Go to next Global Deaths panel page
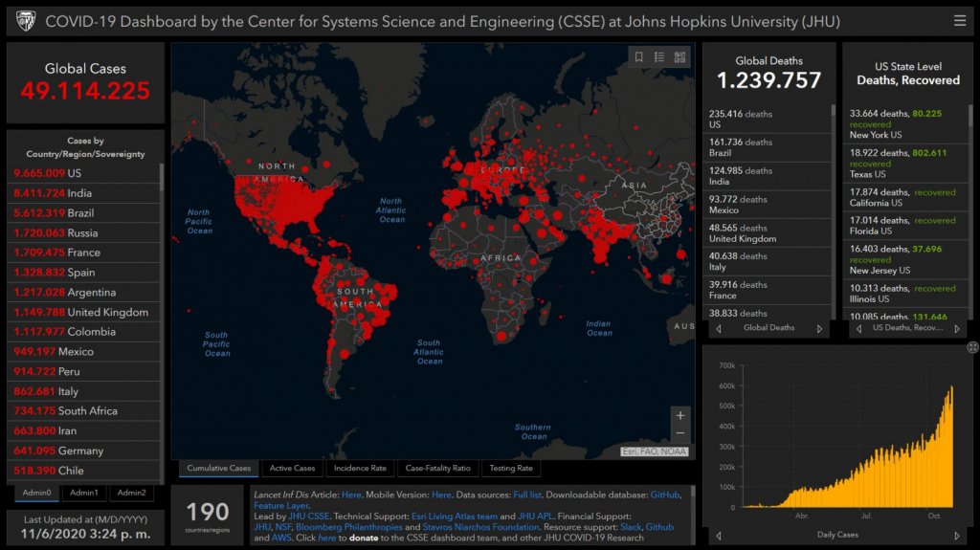 [x=819, y=328]
